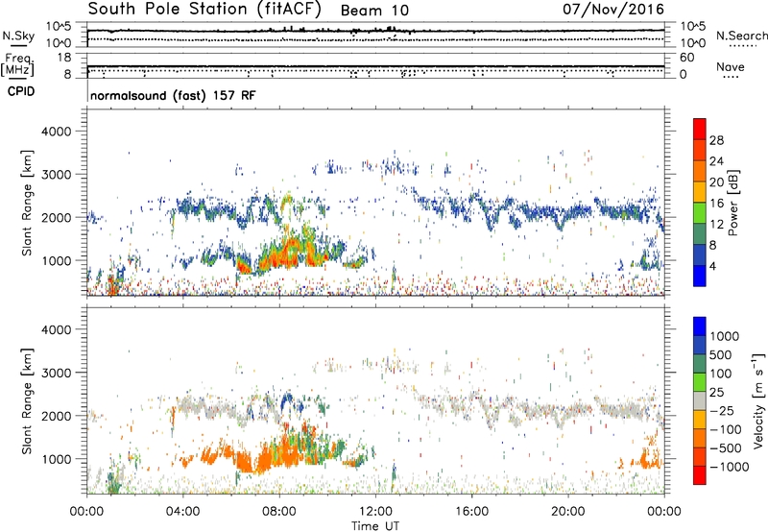Screen dimensions: 768x532
Task: Click the -1000 label on velocity colorbar
Action: point(730,467)
